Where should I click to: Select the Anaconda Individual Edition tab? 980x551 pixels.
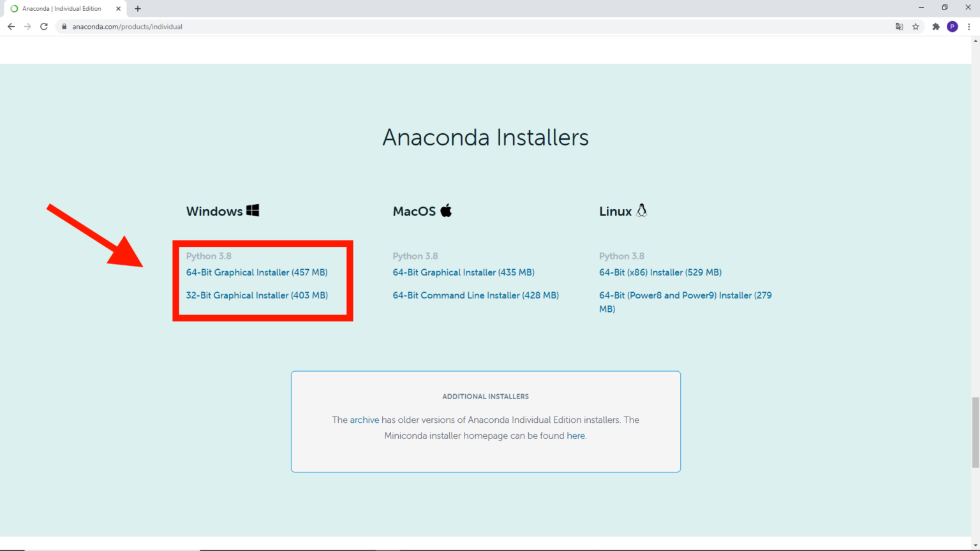pos(61,9)
